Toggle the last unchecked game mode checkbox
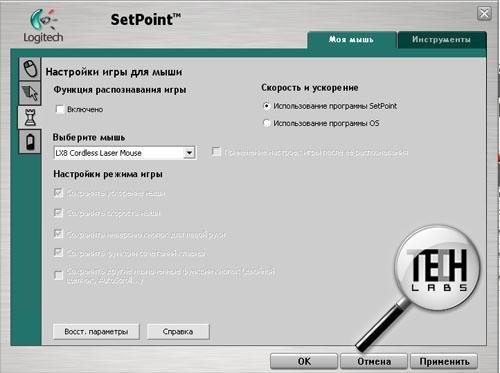The width and height of the screenshot is (500, 373). (58, 275)
